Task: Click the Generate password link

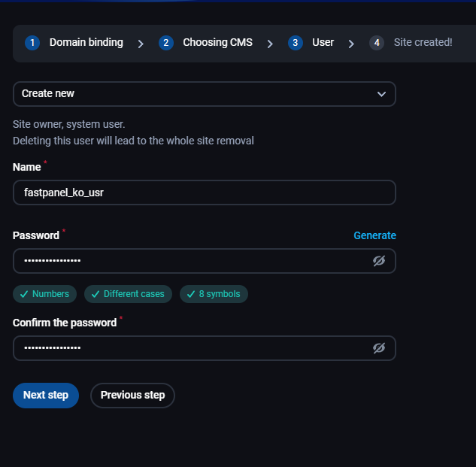Action: click(x=374, y=235)
